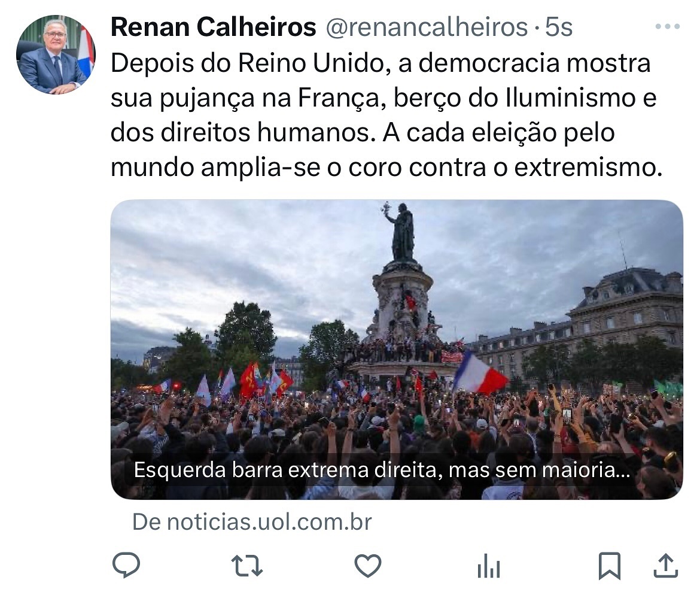Open the @renancalheiros handle link
This screenshot has width=700, height=589.
(427, 28)
